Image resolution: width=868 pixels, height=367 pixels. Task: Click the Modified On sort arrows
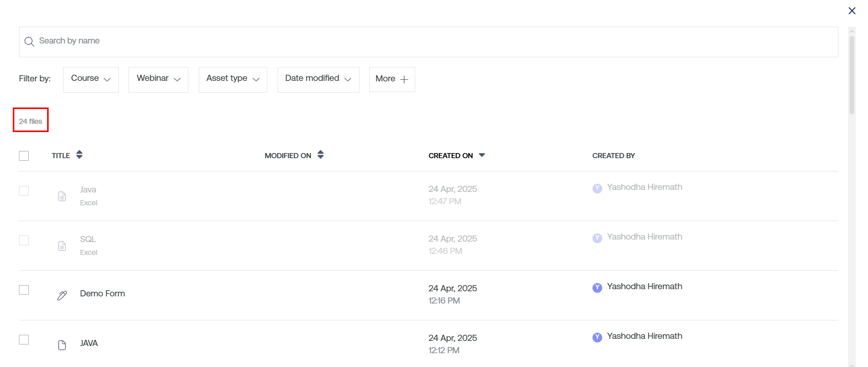pos(321,155)
